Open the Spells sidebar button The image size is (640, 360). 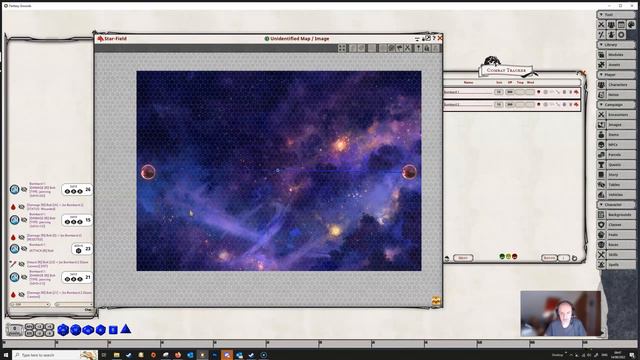click(x=616, y=264)
